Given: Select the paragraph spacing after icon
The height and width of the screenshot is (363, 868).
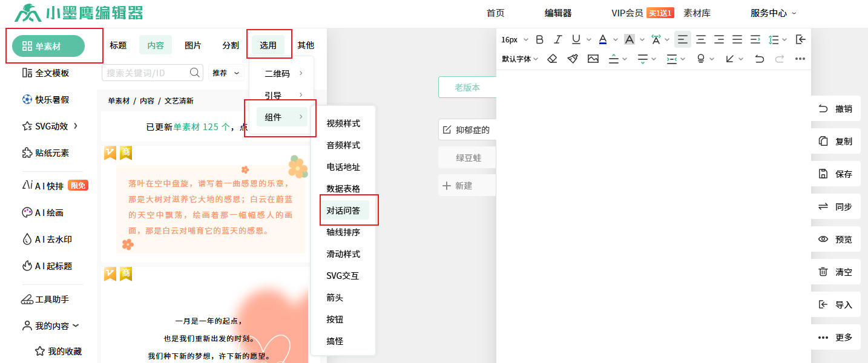Looking at the screenshot, I should point(643,59).
